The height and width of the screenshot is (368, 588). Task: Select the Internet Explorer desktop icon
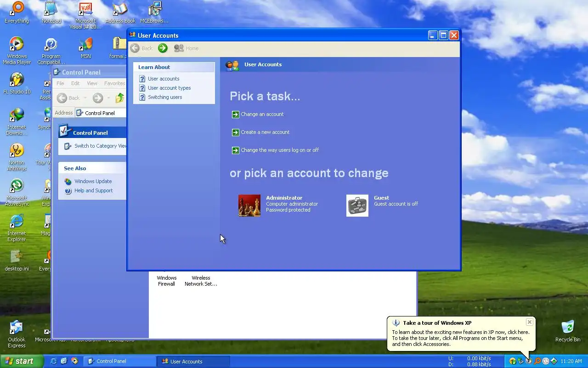pyautogui.click(x=17, y=228)
